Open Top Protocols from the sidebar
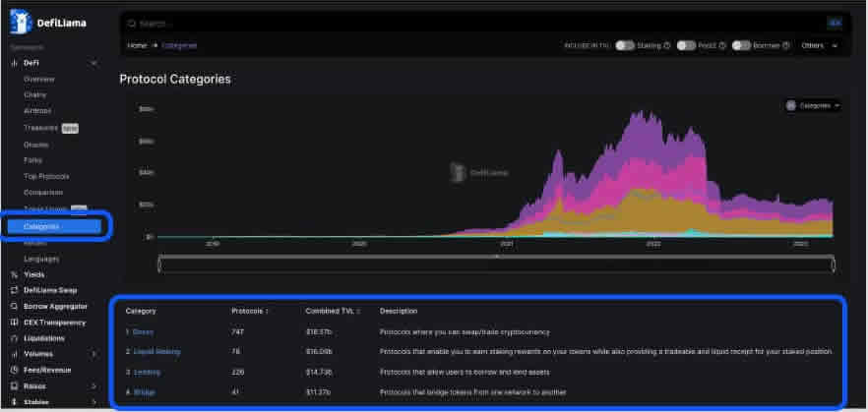Screen dimensions: 868x412 tap(44, 176)
